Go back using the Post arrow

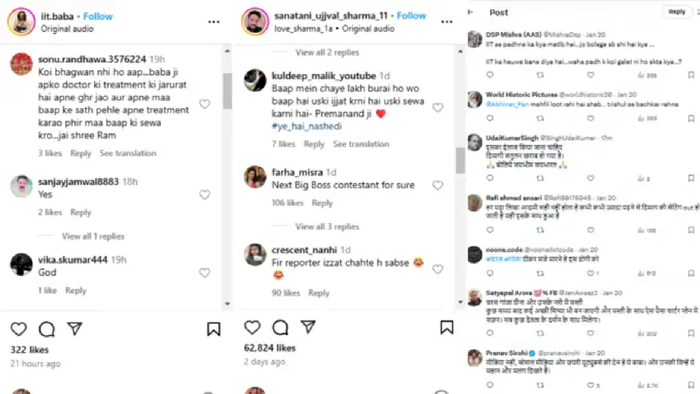[x=471, y=12]
